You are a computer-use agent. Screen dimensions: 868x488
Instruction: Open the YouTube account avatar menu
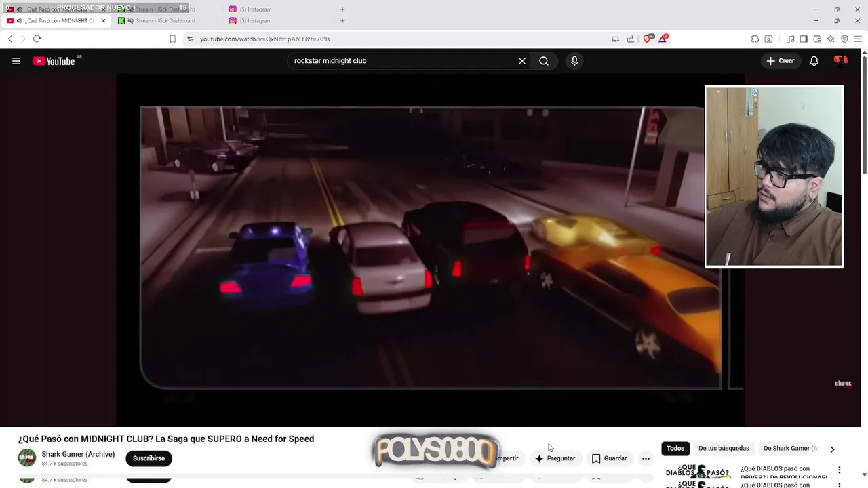(x=841, y=61)
